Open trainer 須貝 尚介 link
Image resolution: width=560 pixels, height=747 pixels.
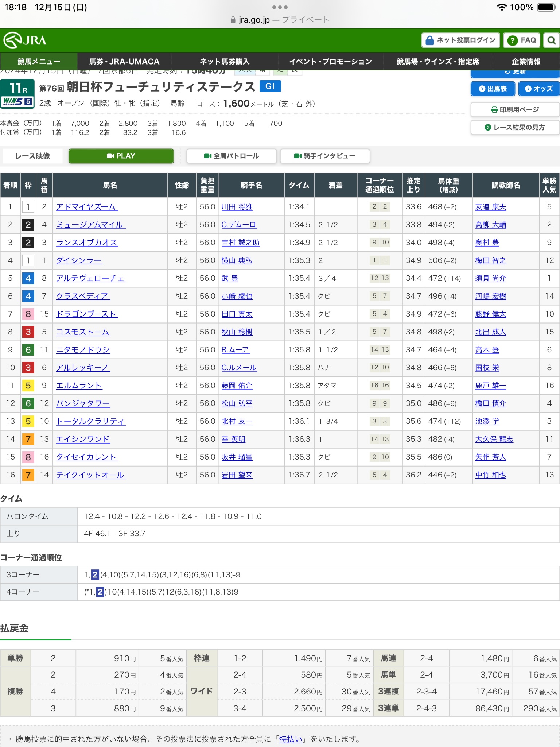click(x=491, y=278)
